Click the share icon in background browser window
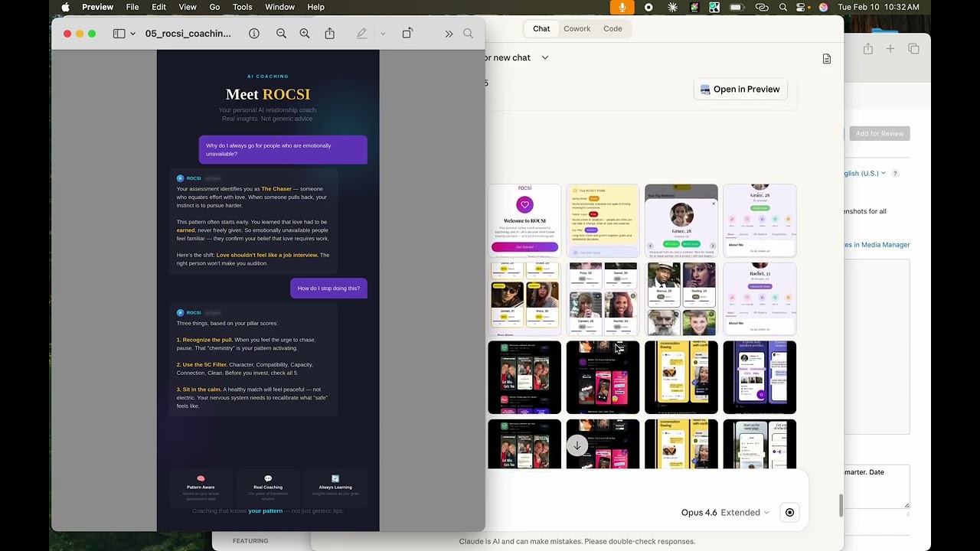Screen dimensions: 980x551 pyautogui.click(x=867, y=49)
